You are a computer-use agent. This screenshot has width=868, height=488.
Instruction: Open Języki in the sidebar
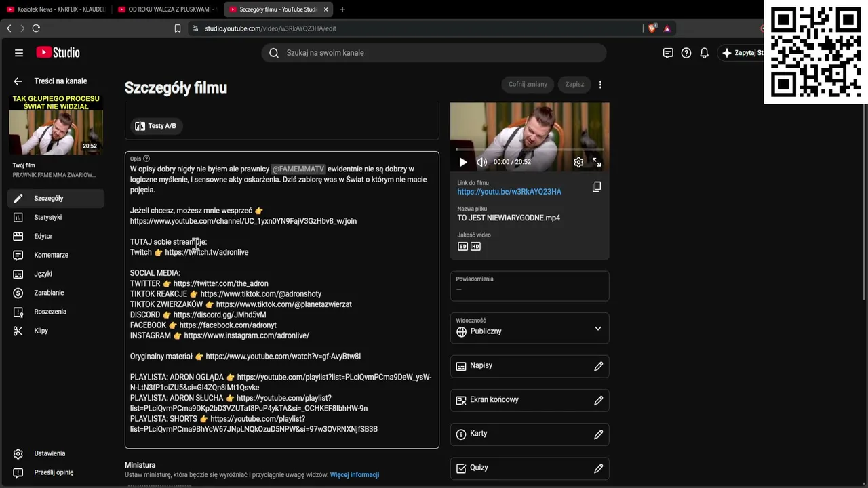(x=56, y=274)
